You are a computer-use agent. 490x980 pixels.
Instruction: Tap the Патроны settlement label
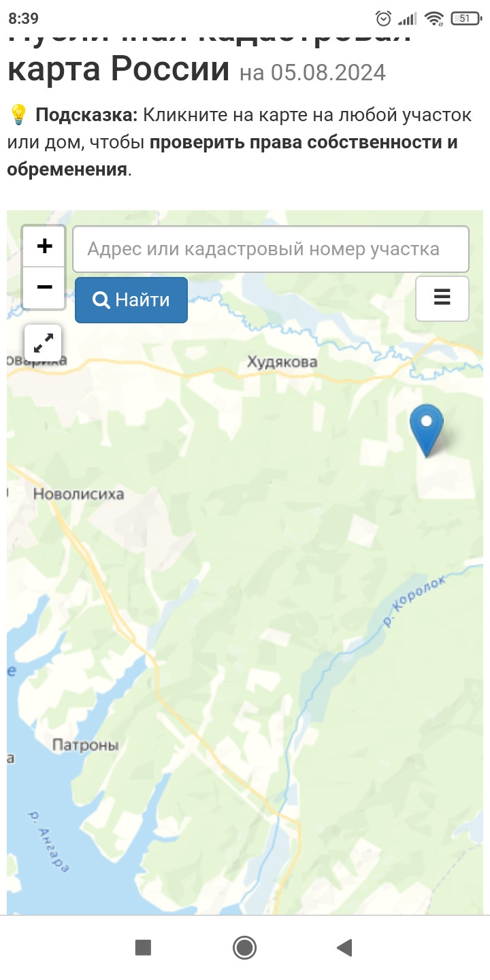click(86, 745)
